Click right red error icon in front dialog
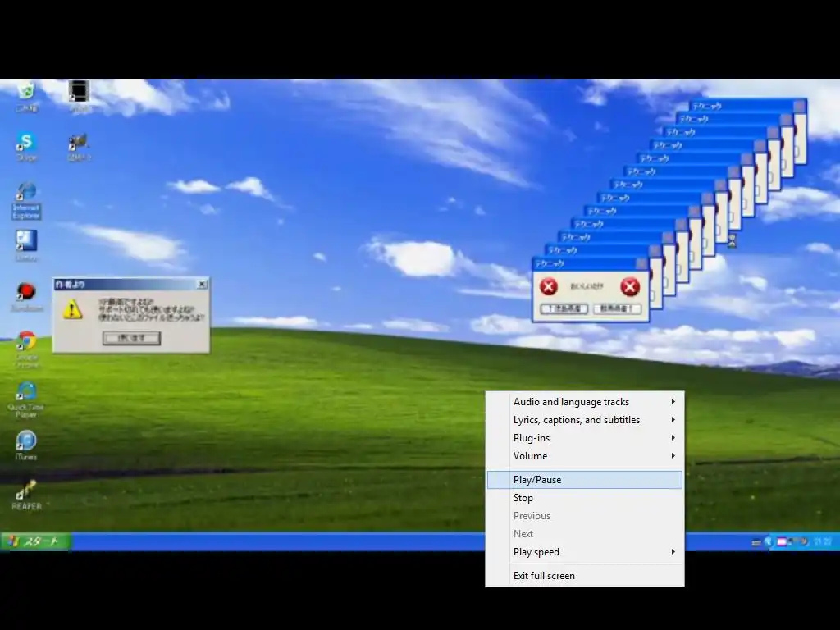Image resolution: width=840 pixels, height=630 pixels. tap(630, 287)
